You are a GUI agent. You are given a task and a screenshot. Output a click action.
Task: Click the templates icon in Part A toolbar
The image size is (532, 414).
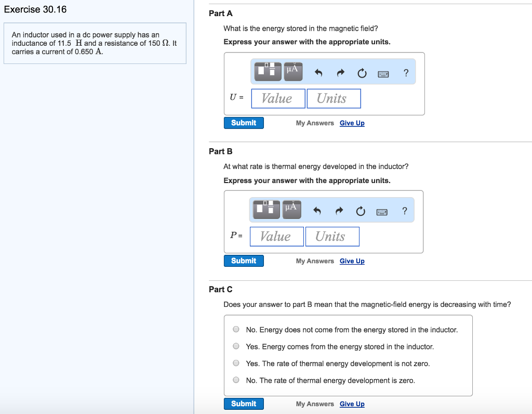click(268, 72)
